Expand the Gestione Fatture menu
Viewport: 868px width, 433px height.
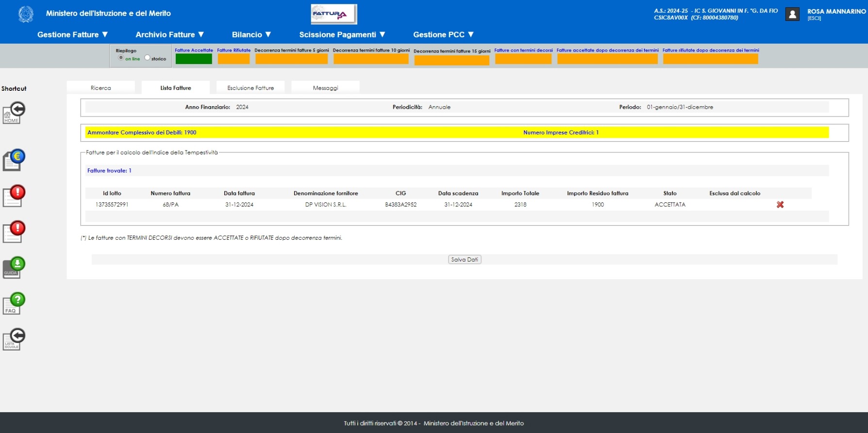point(72,34)
